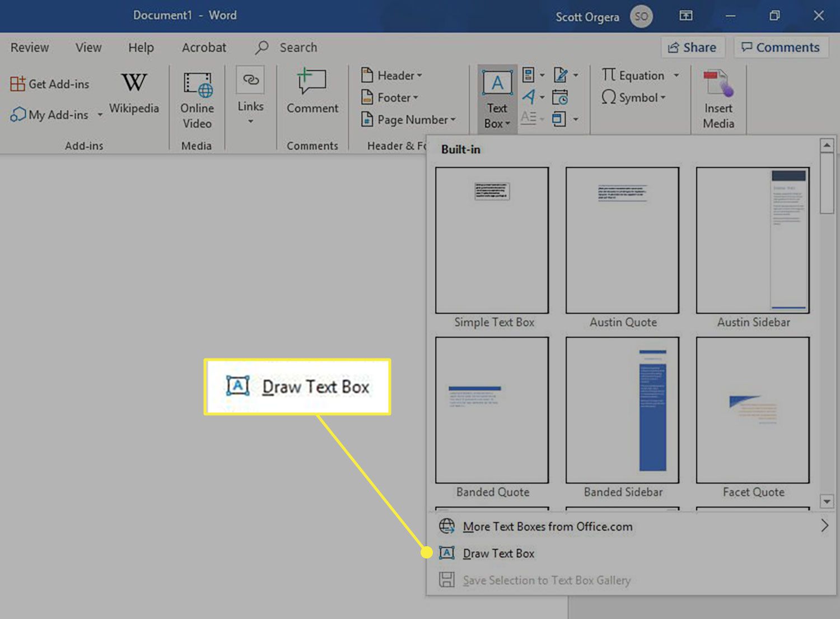840x619 pixels.
Task: Click the Scott Orgera account avatar
Action: coord(642,16)
